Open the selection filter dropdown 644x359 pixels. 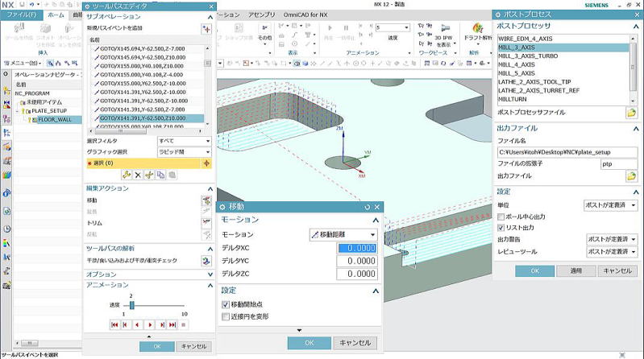pos(185,141)
